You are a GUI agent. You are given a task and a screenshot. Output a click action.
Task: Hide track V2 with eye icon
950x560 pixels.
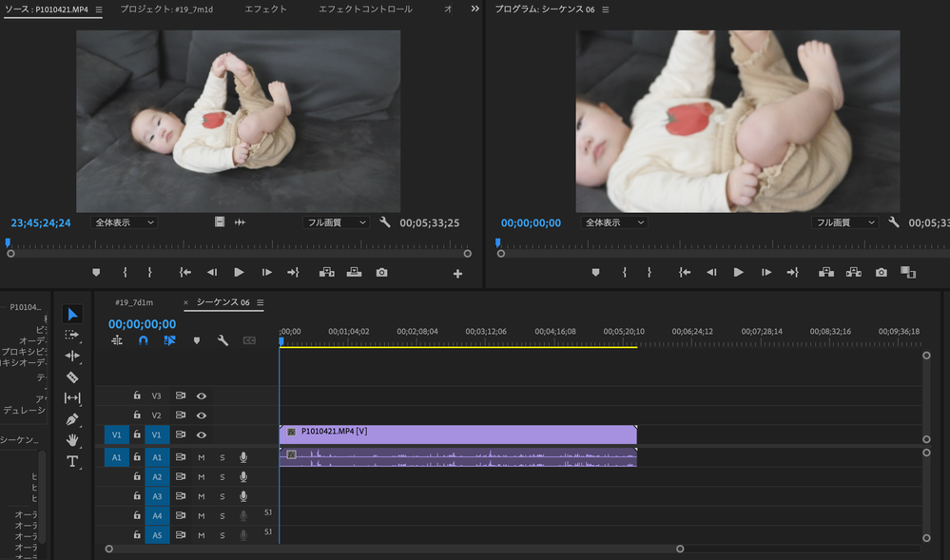202,415
